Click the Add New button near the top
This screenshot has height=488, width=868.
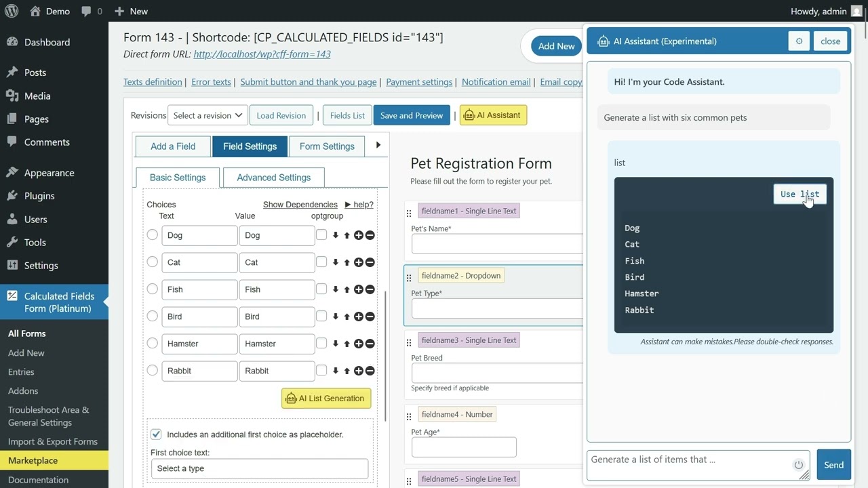556,46
